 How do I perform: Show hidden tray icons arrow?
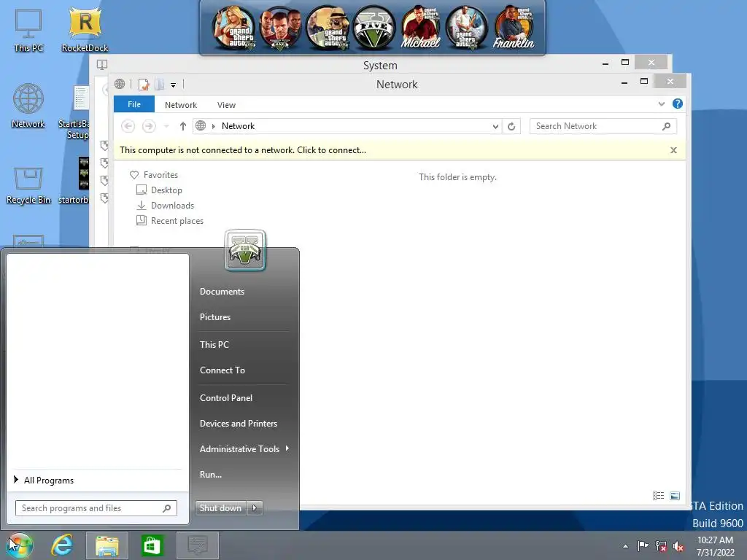[x=625, y=546]
